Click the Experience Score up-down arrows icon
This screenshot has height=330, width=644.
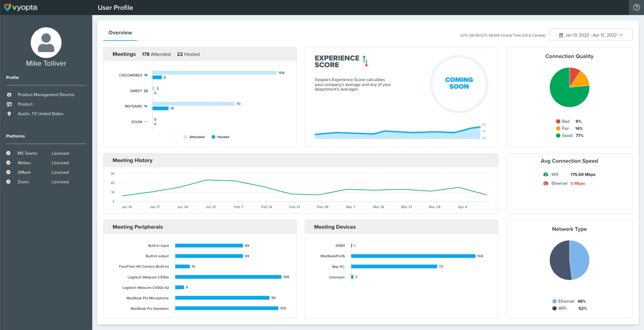365,61
